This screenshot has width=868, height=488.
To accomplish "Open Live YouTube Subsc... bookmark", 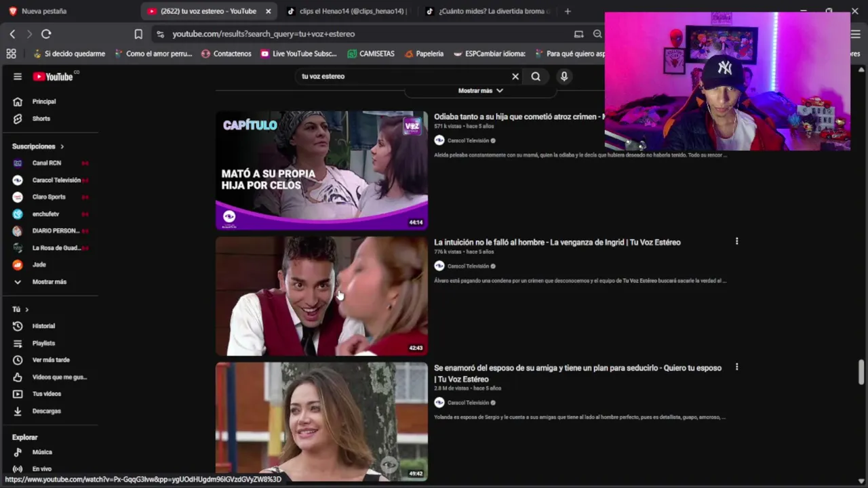I will coord(299,54).
